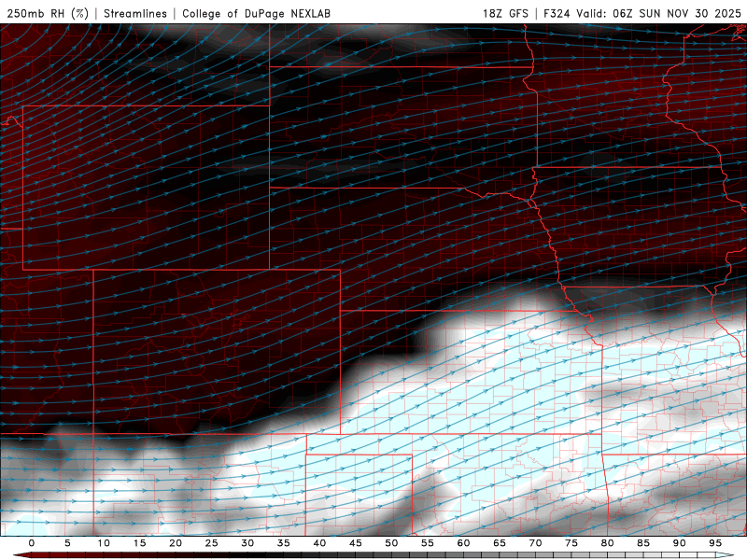Click the "90" value on color scale
Screen dimensions: 747x560
tap(679, 543)
